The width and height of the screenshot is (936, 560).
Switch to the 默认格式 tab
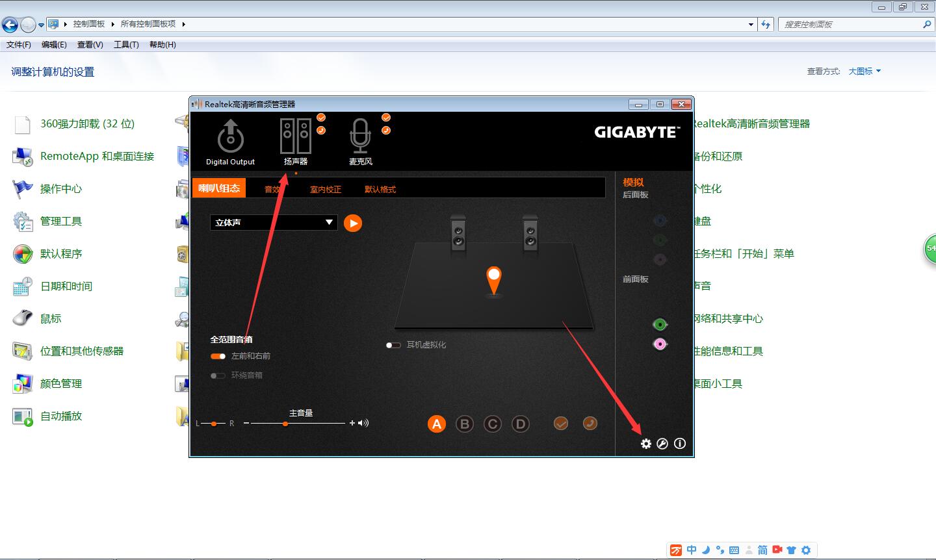click(380, 190)
